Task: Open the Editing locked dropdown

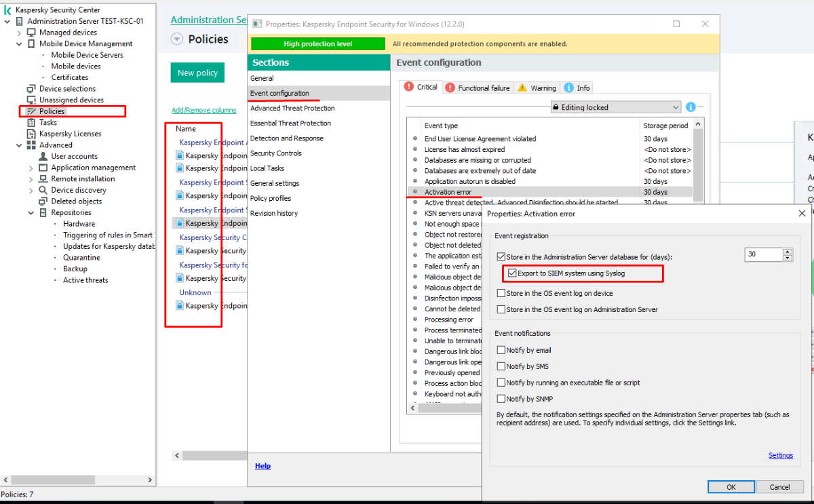Action: 615,107
